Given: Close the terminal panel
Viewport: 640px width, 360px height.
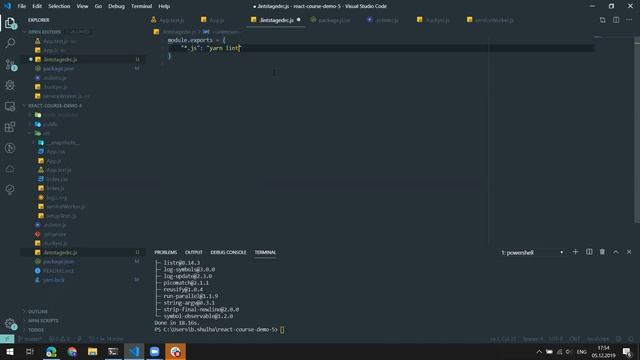Looking at the screenshot, I should click(629, 252).
